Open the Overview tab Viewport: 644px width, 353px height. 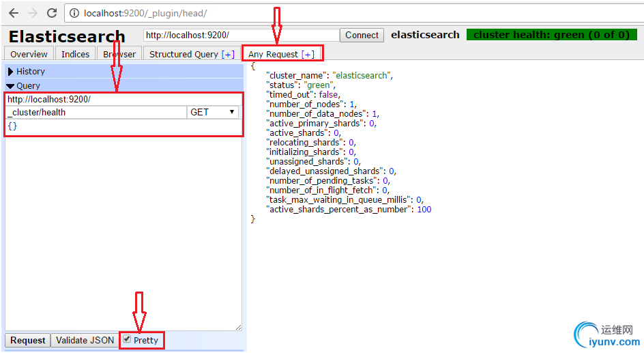(29, 54)
